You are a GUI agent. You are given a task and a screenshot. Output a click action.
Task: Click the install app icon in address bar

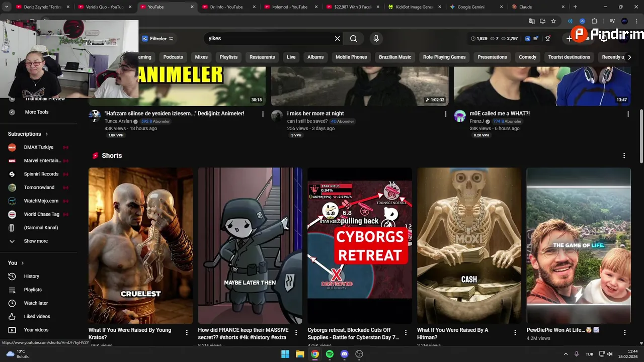[542, 21]
